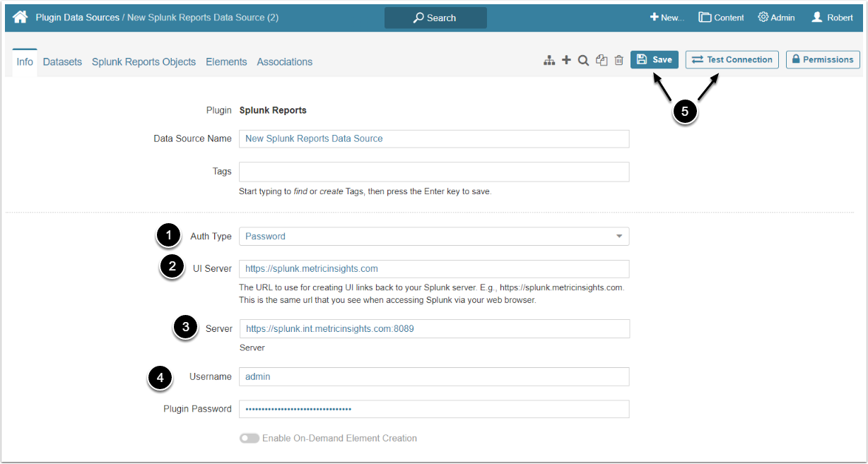Click the Enable On-Demand Element Creation label

pyautogui.click(x=339, y=439)
